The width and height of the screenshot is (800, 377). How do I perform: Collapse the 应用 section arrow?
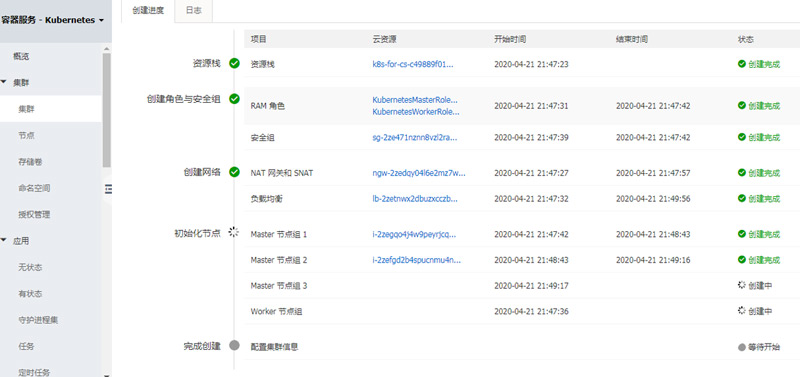click(3, 240)
